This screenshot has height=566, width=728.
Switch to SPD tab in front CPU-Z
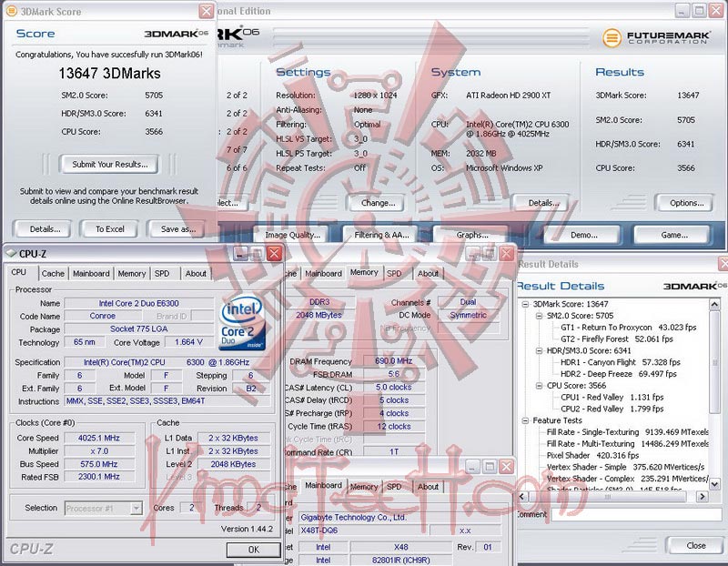pos(162,274)
